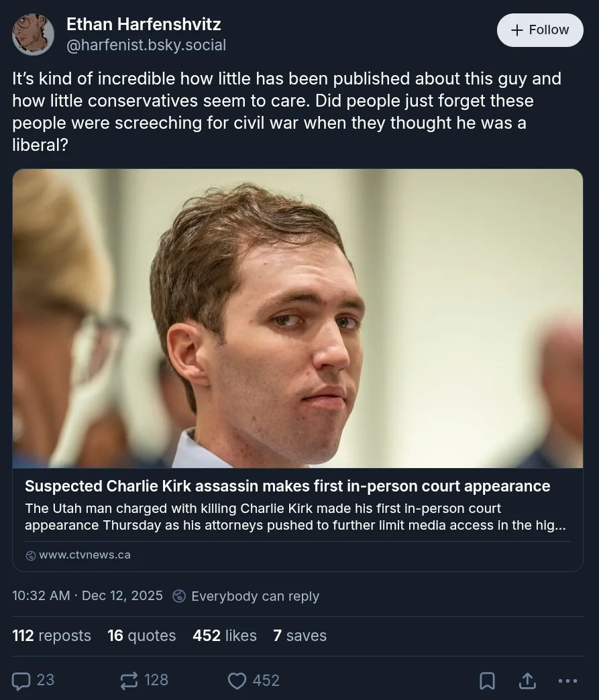View the 16 quotes list
Screen dimensions: 599x700
pyautogui.click(x=142, y=636)
